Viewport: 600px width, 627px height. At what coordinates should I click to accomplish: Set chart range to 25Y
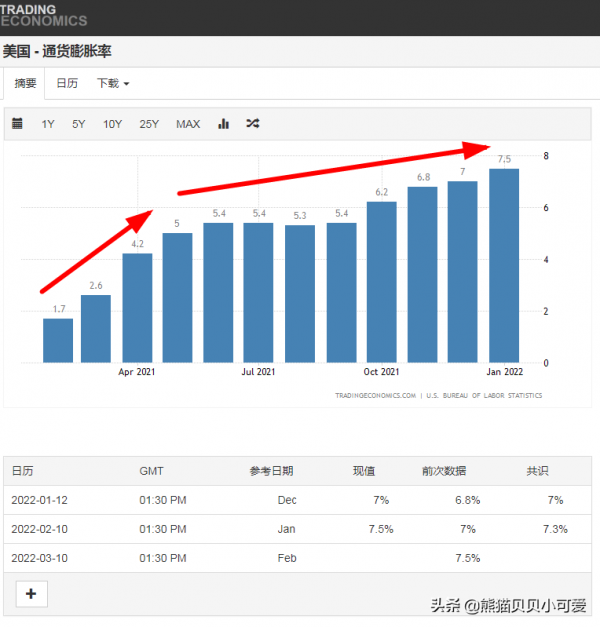click(149, 124)
